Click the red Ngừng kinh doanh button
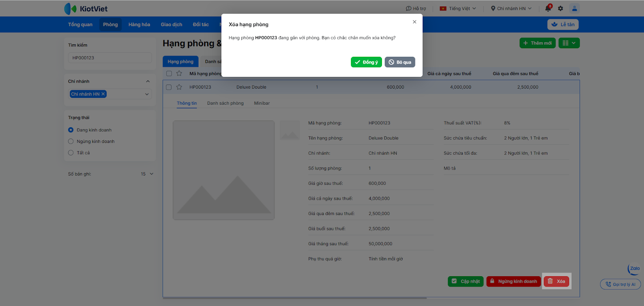 click(x=514, y=281)
